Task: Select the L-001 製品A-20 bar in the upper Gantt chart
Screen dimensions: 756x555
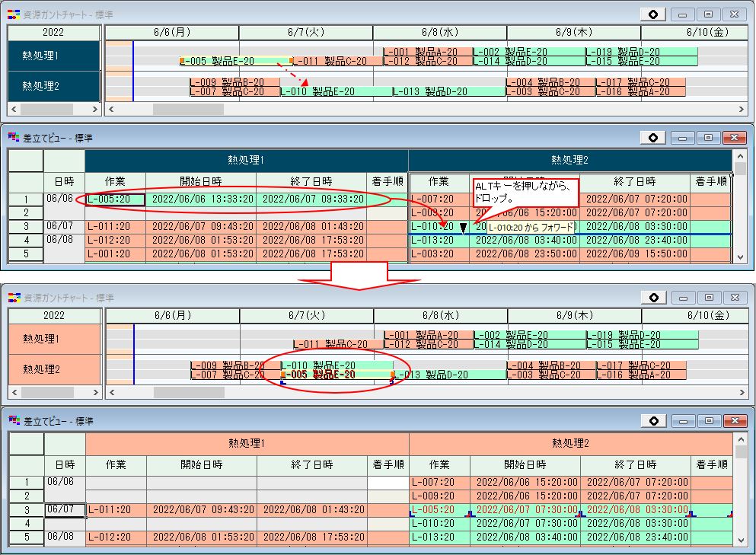Action: pos(427,52)
